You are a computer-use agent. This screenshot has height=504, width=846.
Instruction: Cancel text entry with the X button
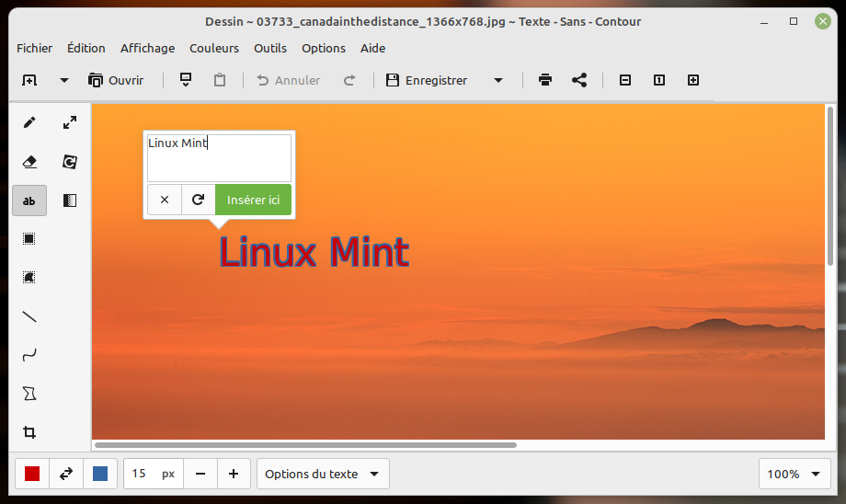165,200
